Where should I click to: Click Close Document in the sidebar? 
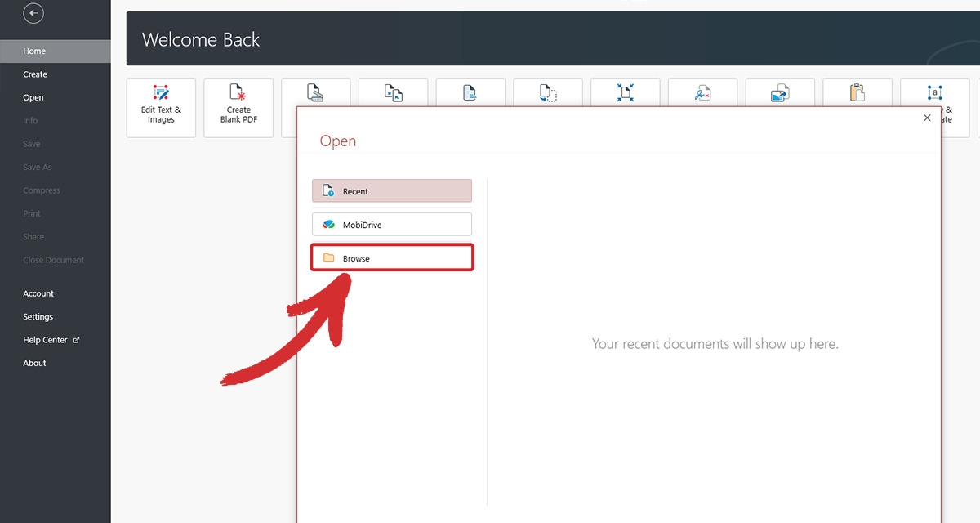pyautogui.click(x=55, y=260)
